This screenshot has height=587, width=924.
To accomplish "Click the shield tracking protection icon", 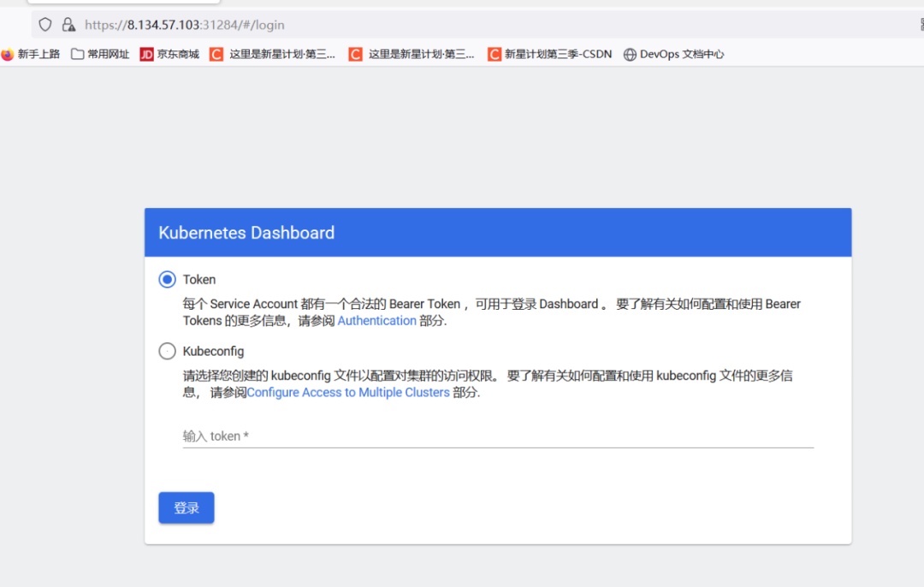I will (45, 25).
